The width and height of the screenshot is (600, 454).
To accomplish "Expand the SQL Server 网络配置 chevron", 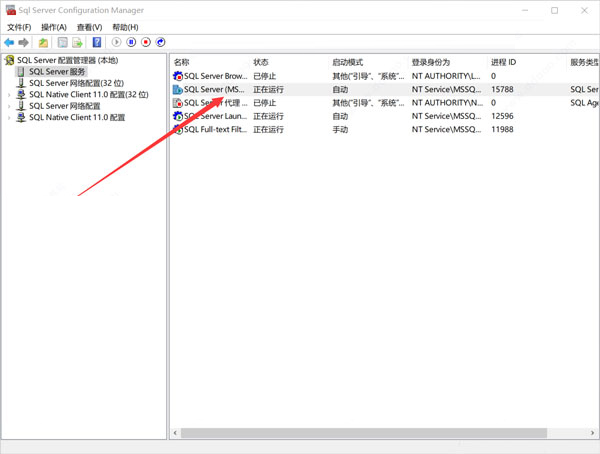I will [x=9, y=106].
